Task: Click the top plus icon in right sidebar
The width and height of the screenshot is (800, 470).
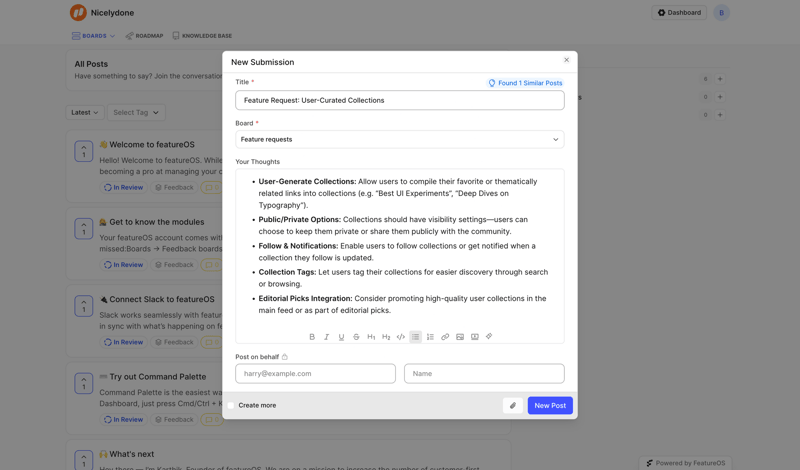Action: point(720,79)
